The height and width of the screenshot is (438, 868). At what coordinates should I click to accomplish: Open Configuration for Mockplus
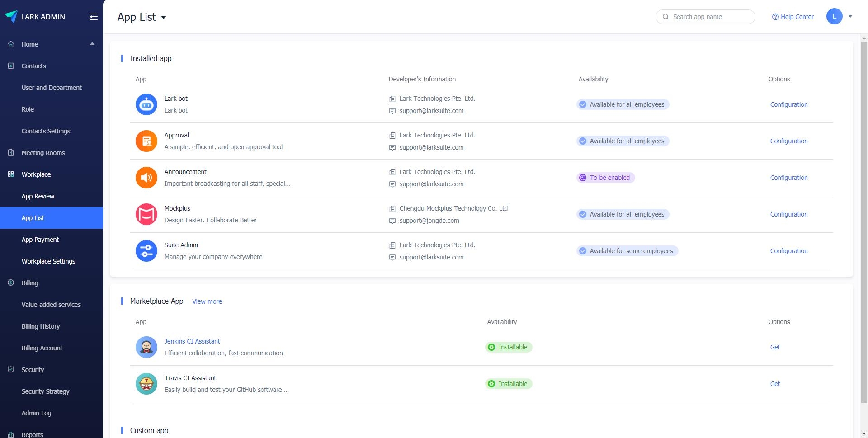[789, 214]
